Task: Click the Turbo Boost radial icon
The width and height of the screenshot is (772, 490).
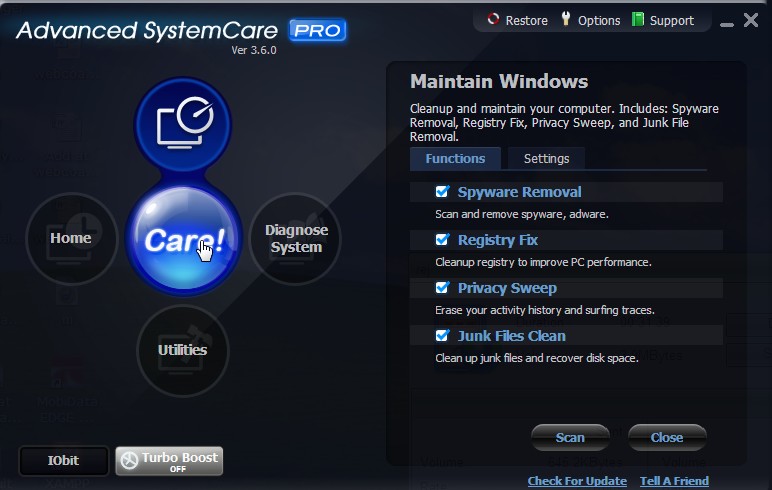Action: [x=129, y=461]
